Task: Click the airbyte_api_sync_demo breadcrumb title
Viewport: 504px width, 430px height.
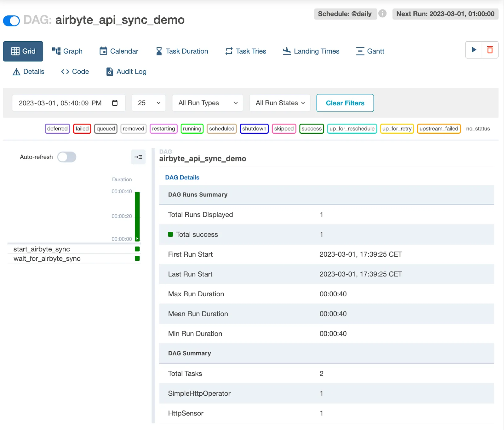Action: (203, 159)
